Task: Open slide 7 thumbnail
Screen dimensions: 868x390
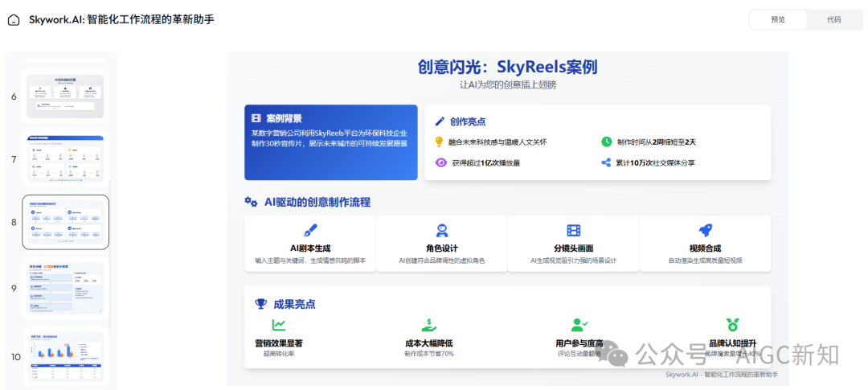Action: pos(65,159)
